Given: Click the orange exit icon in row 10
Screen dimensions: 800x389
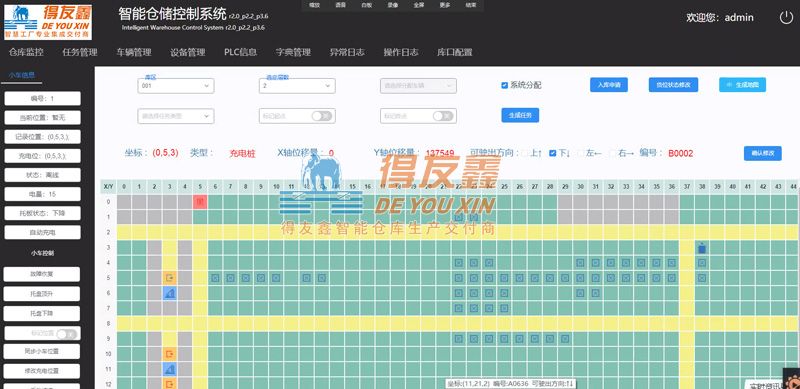Looking at the screenshot, I should [170, 354].
